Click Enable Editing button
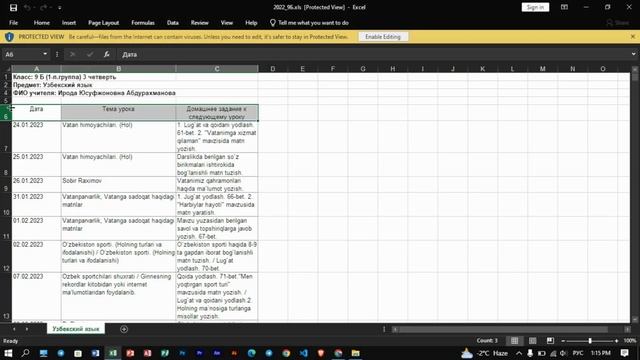This screenshot has width=640, height=360. (383, 37)
